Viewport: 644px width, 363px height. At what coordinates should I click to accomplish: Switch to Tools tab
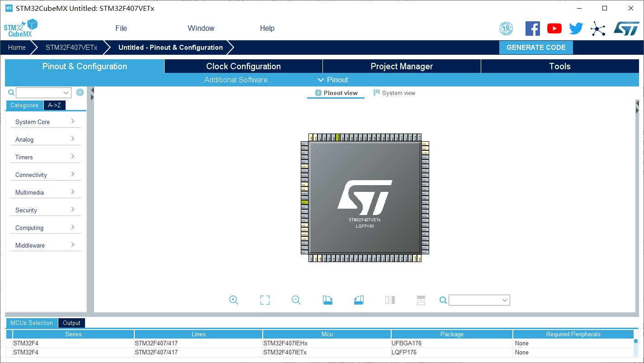click(560, 66)
